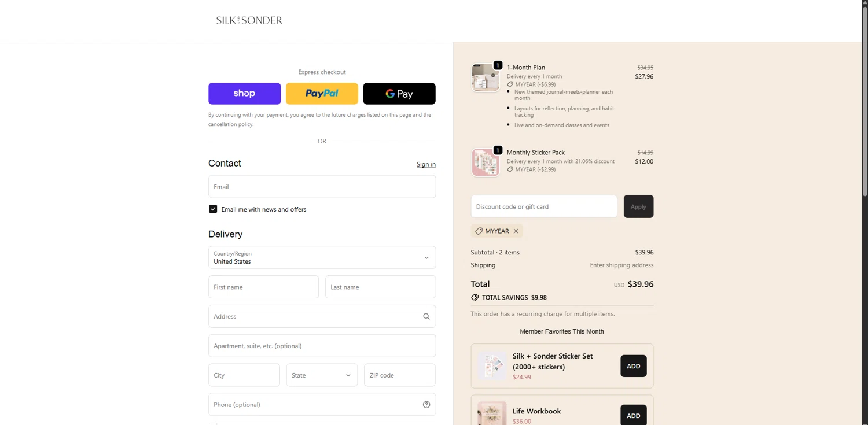
Task: Click the 1-Month Plan product thumbnail
Action: coord(486,77)
